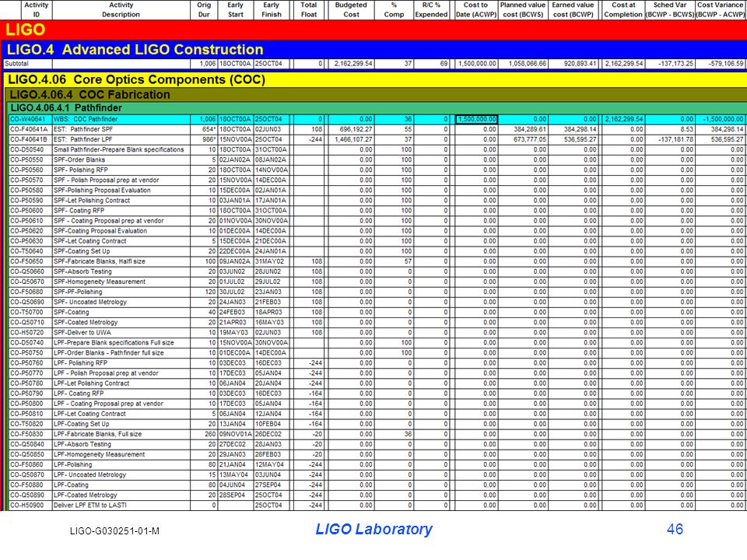Viewport: 747px width, 560px height.
Task: Select LPF-Prepare Blank specifications Full size row
Action: coord(378,342)
